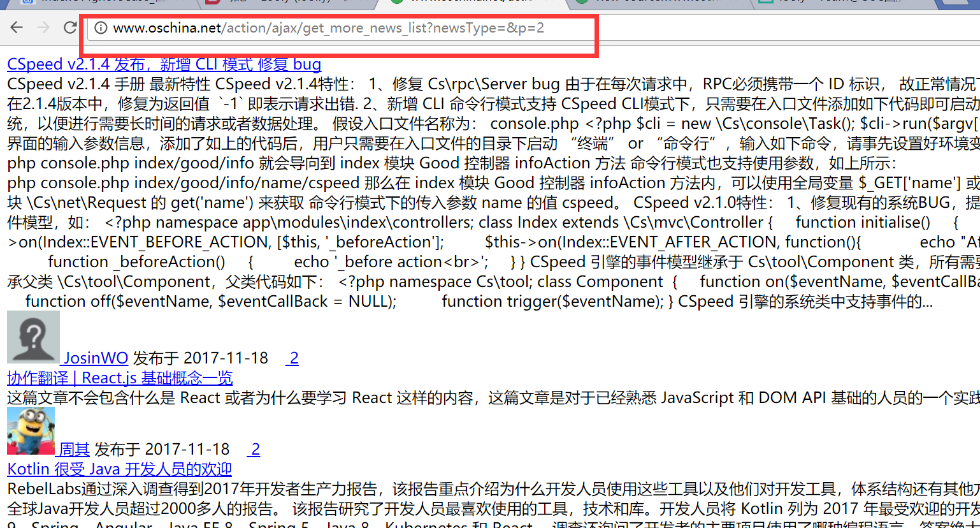Open author 周其's profile link
The image size is (980, 528).
[73, 450]
